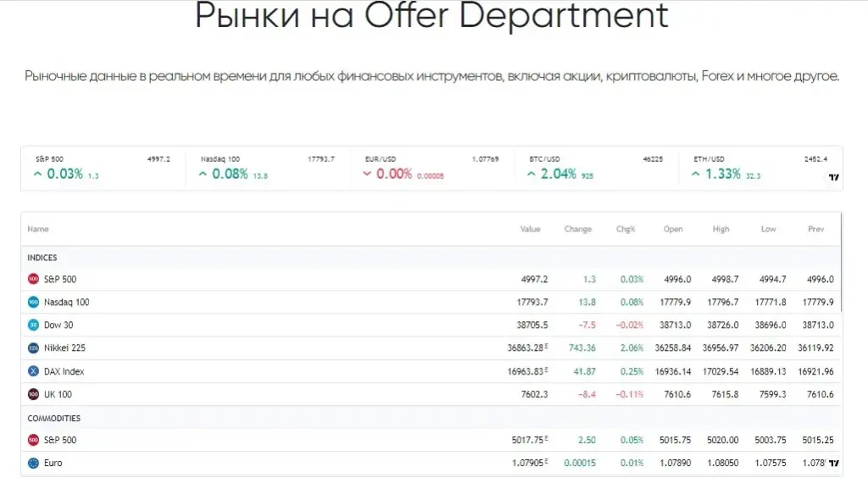
Task: Click the Nasdaq 100 row icon
Action: [33, 302]
